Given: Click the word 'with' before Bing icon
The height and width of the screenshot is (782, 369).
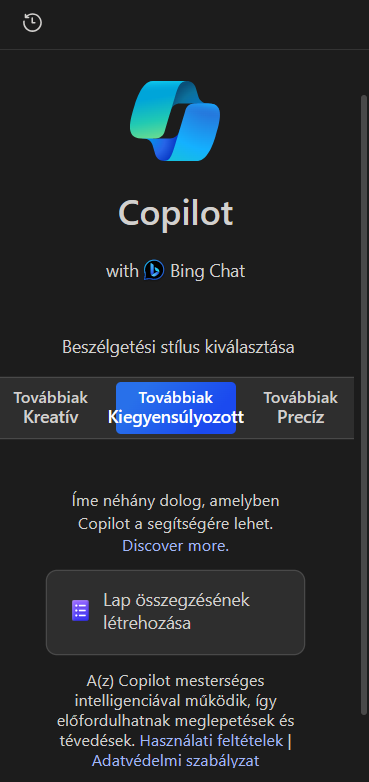Looking at the screenshot, I should 122,271.
